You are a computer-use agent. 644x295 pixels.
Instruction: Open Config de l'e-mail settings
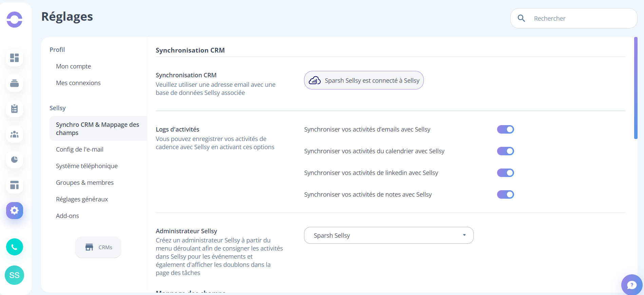coord(80,149)
